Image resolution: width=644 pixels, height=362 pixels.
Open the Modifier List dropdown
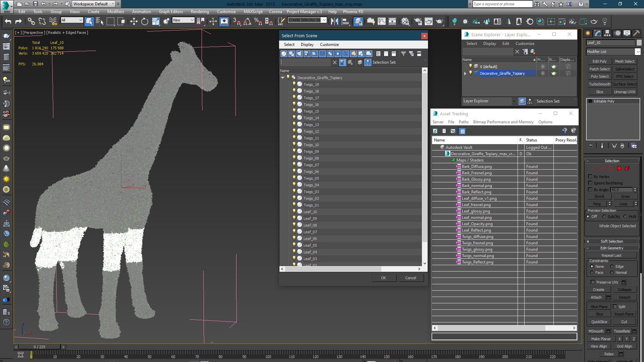638,52
